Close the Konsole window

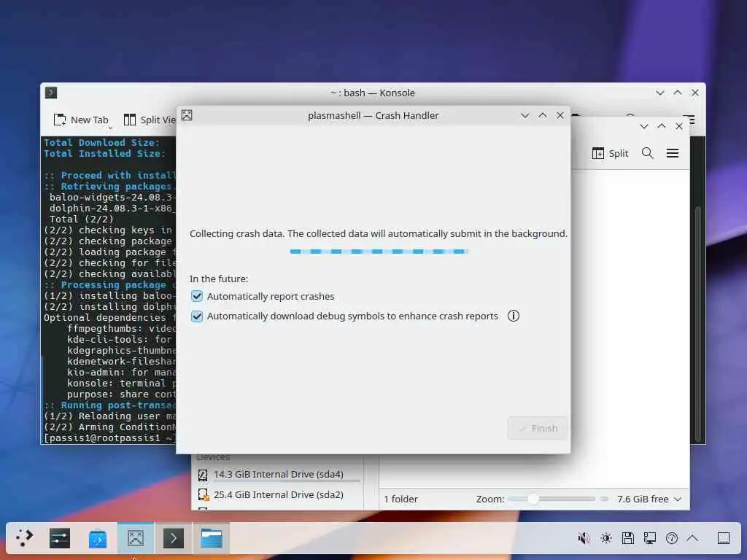[x=695, y=93]
